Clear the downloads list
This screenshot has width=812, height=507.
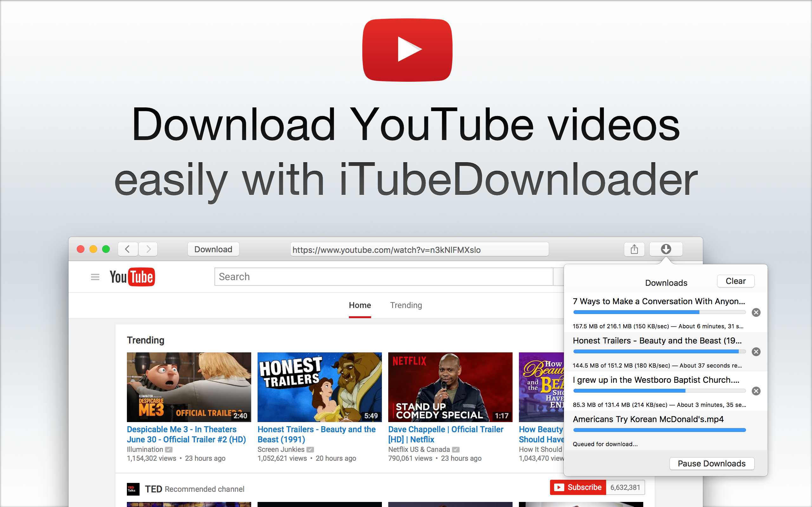[736, 281]
